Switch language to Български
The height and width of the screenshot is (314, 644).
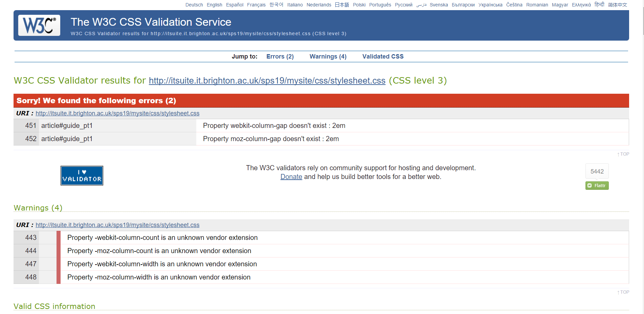[463, 5]
